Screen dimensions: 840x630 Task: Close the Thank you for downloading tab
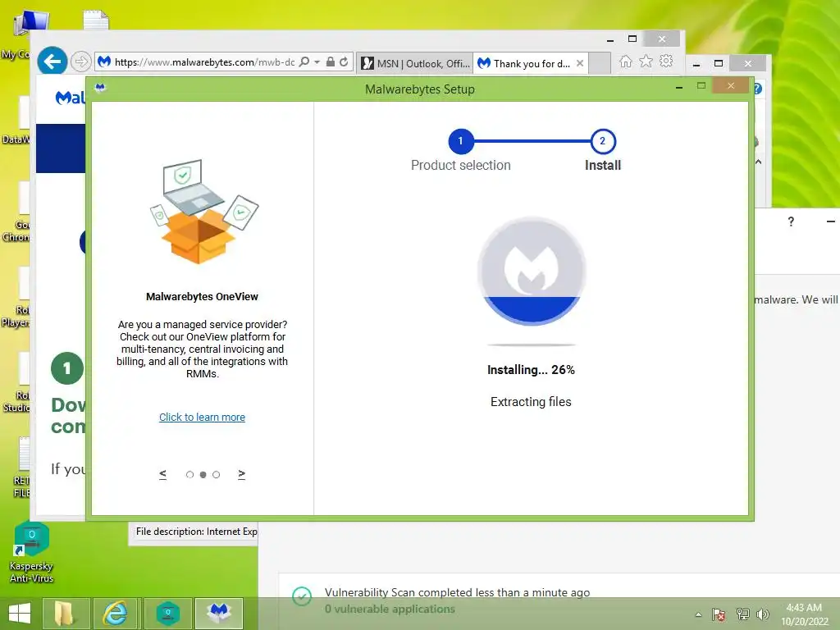pos(580,63)
